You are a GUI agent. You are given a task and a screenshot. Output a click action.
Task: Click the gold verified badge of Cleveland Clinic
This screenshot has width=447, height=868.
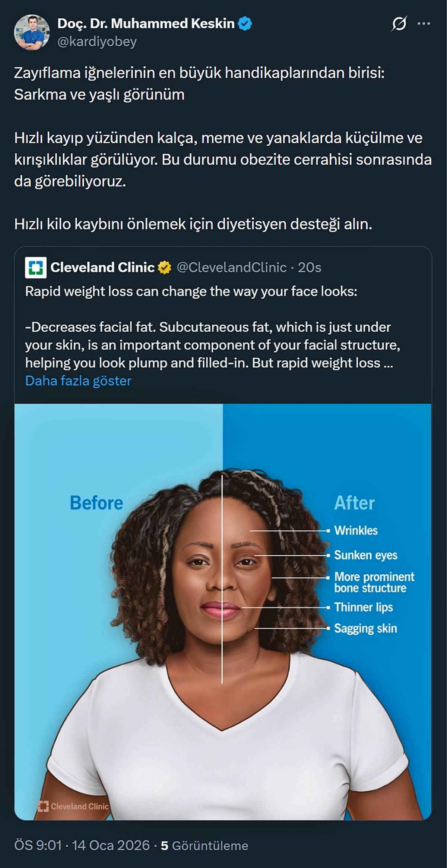[165, 267]
